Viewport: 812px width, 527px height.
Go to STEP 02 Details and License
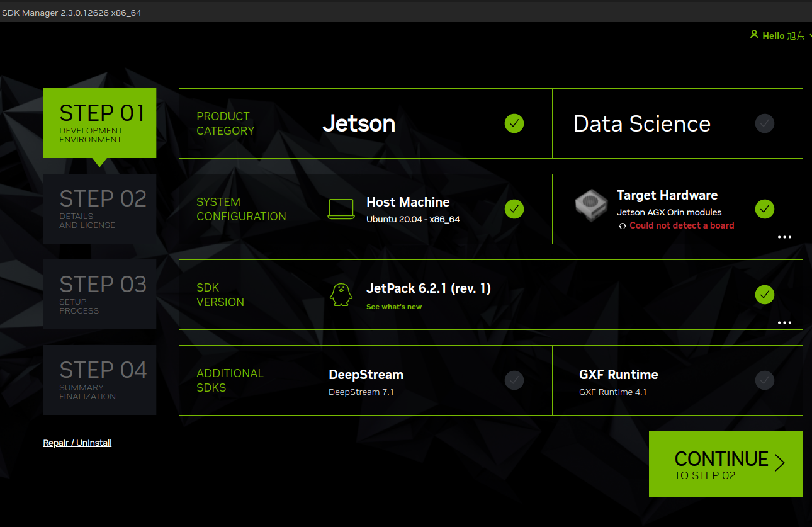(99, 209)
